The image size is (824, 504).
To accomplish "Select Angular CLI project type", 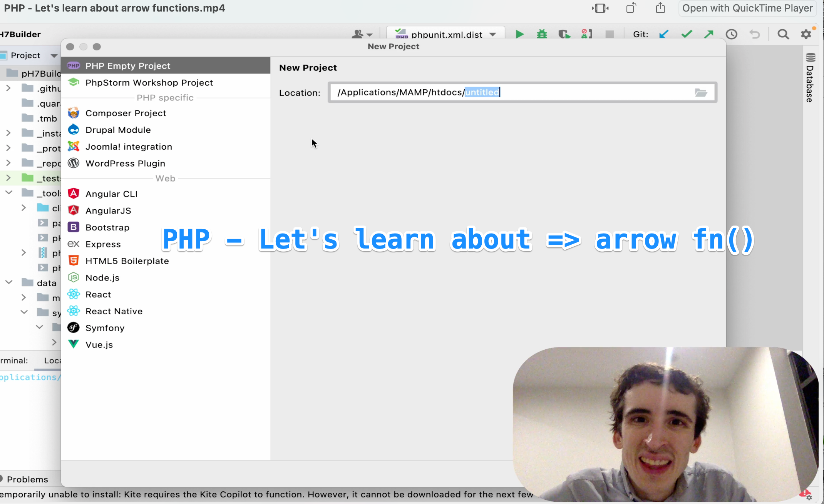I will pos(166,194).
